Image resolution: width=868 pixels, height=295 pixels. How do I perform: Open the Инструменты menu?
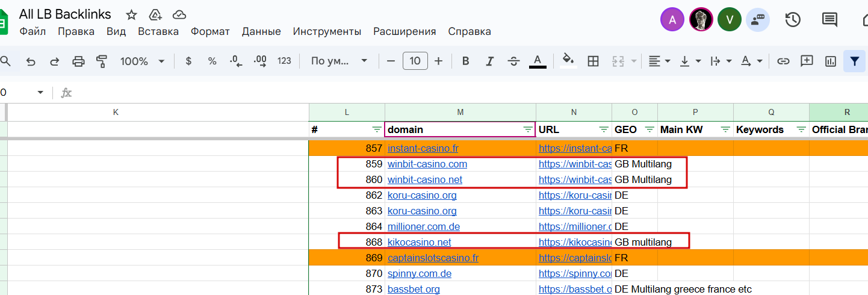coord(327,31)
